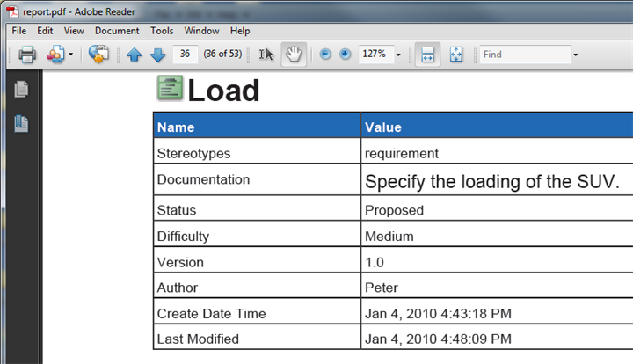Image resolution: width=633 pixels, height=364 pixels.
Task: Open the File menu
Action: 19,31
